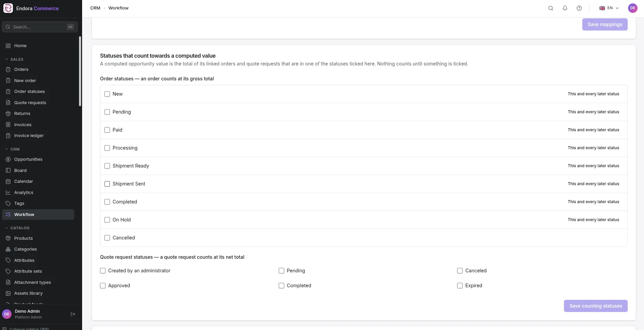
Task: Click the Home icon in sidebar
Action: coord(8,46)
